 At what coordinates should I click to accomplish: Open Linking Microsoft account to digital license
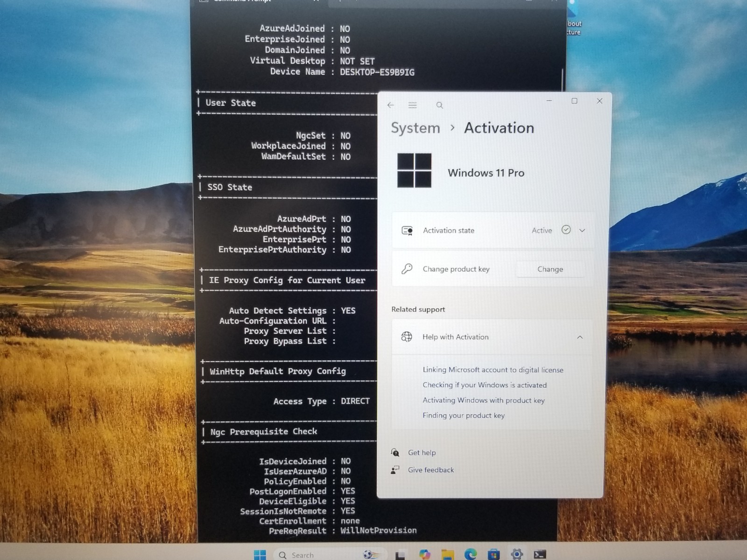click(x=493, y=370)
